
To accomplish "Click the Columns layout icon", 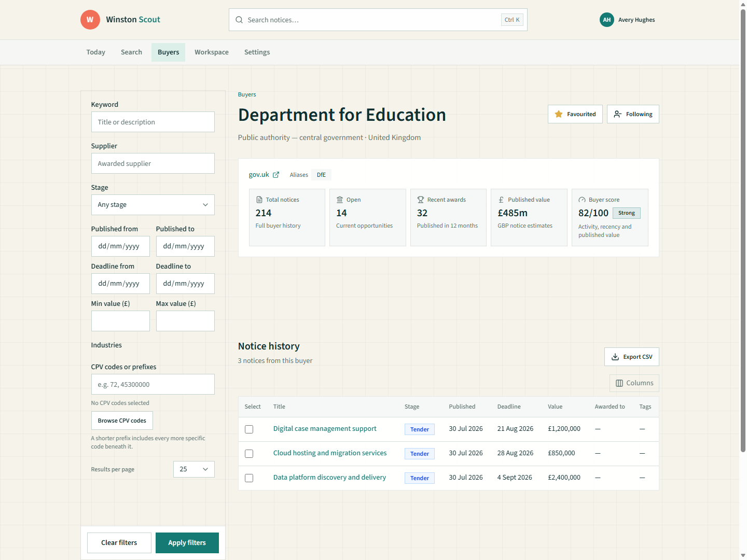I will click(619, 383).
